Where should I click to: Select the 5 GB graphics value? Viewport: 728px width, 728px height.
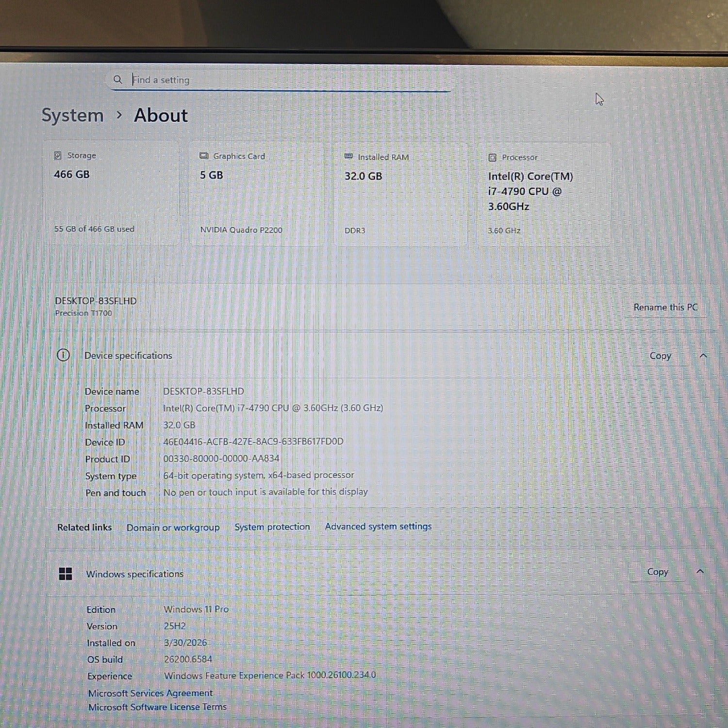click(212, 175)
